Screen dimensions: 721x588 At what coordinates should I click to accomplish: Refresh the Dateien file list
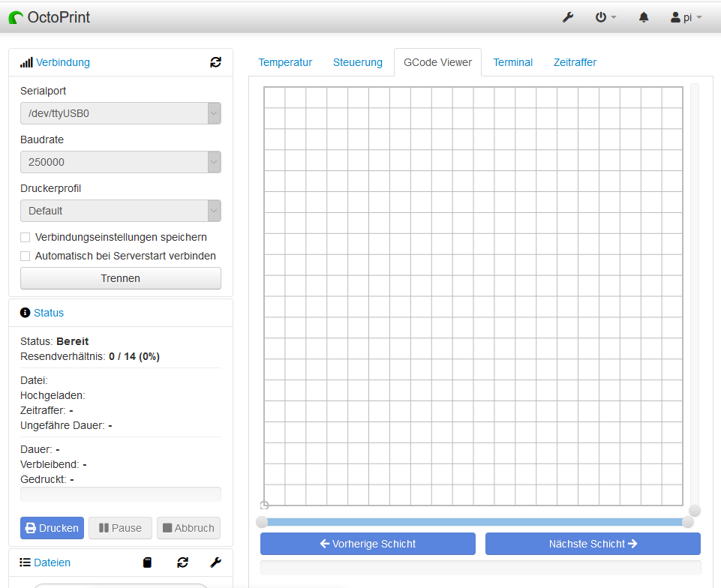182,562
